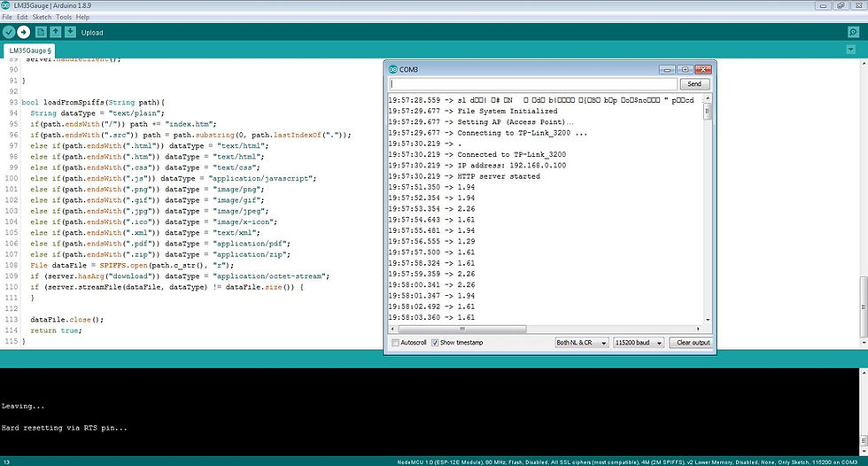Open the Help menu

click(82, 17)
